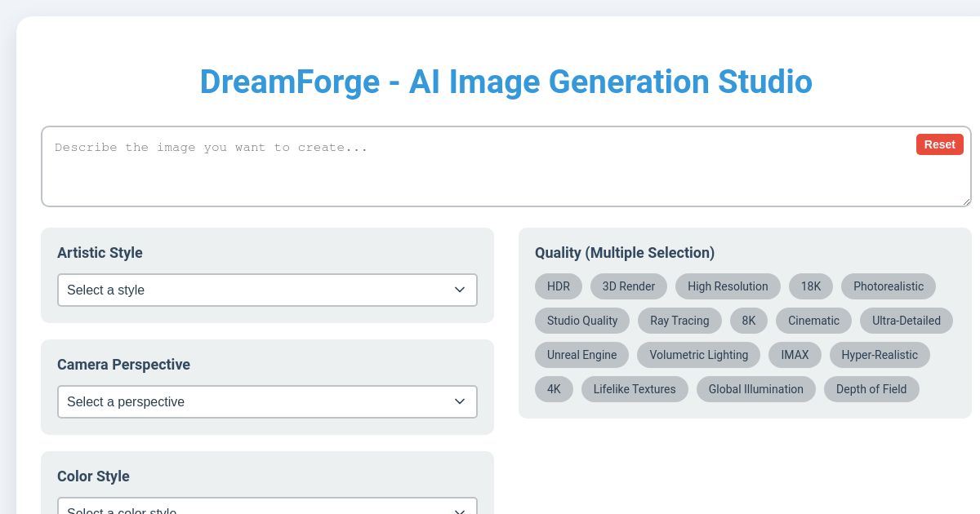Toggle the HDR quality tag
Image resolution: width=980 pixels, height=514 pixels.
tap(559, 286)
